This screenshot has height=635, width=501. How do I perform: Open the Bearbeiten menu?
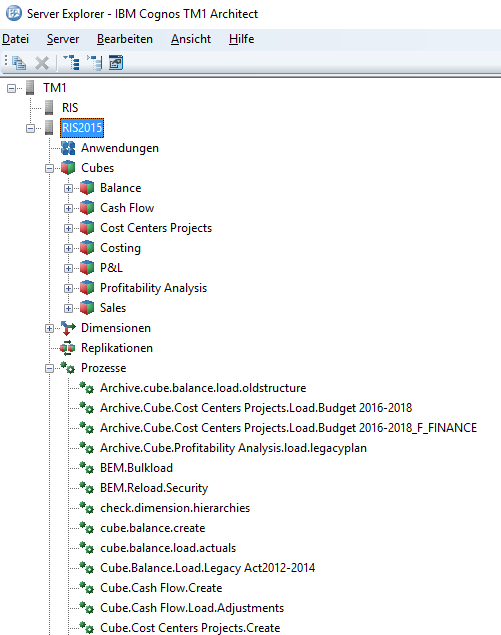[x=125, y=39]
